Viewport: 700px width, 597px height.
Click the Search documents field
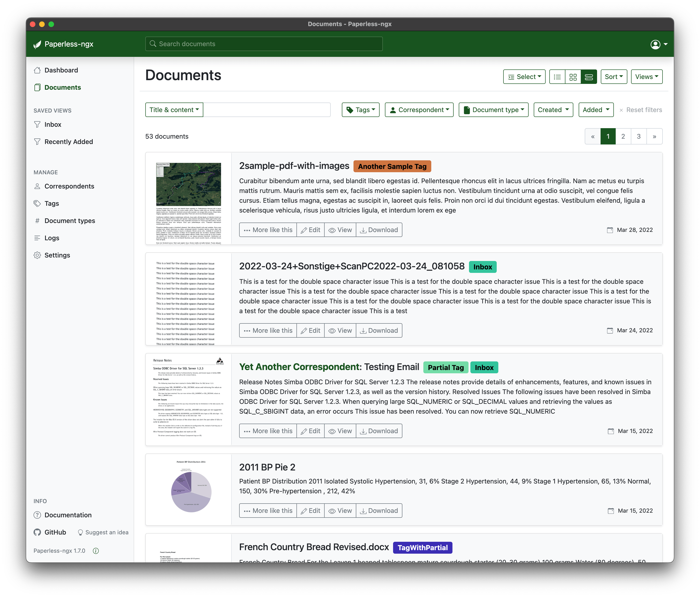click(x=264, y=44)
